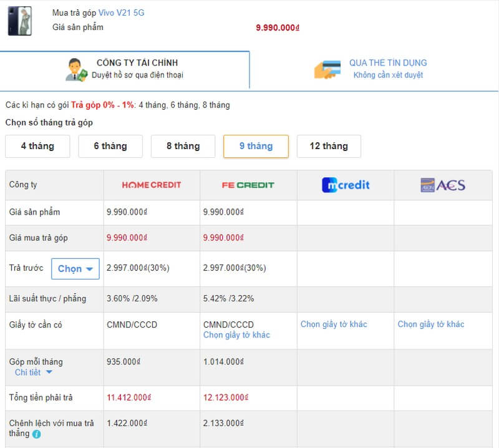Image resolution: width=499 pixels, height=448 pixels.
Task: Open the Trả trước Chọn dropdown
Action: click(75, 269)
